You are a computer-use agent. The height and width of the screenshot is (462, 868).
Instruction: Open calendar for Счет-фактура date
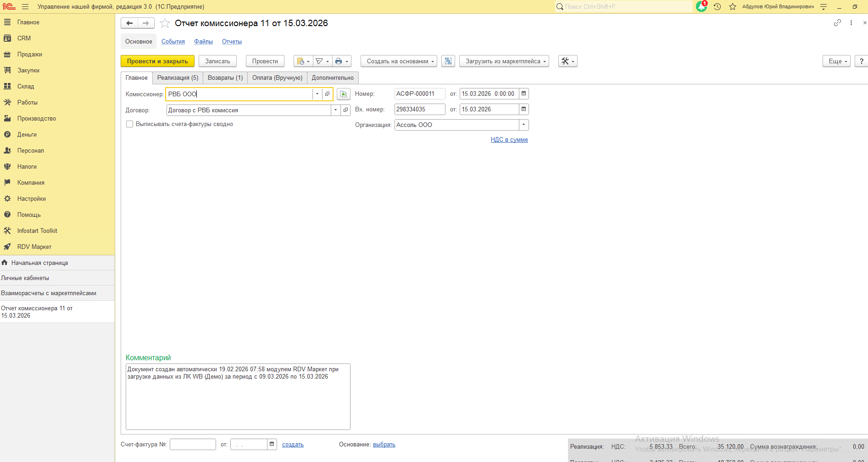click(x=272, y=444)
